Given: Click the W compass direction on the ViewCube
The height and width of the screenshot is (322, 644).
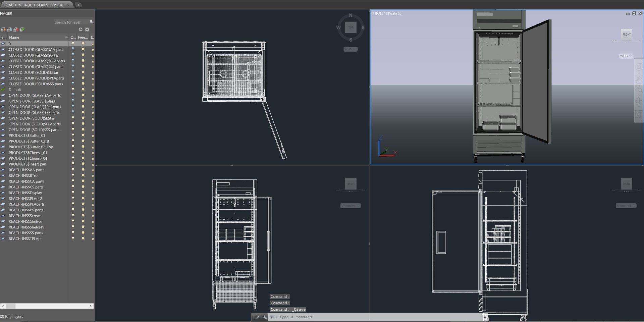Looking at the screenshot, I should pos(338,28).
